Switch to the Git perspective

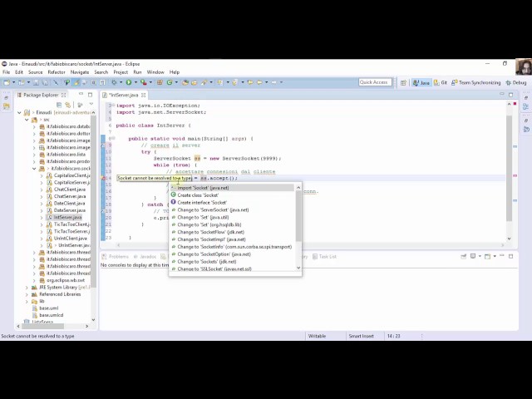[441, 82]
